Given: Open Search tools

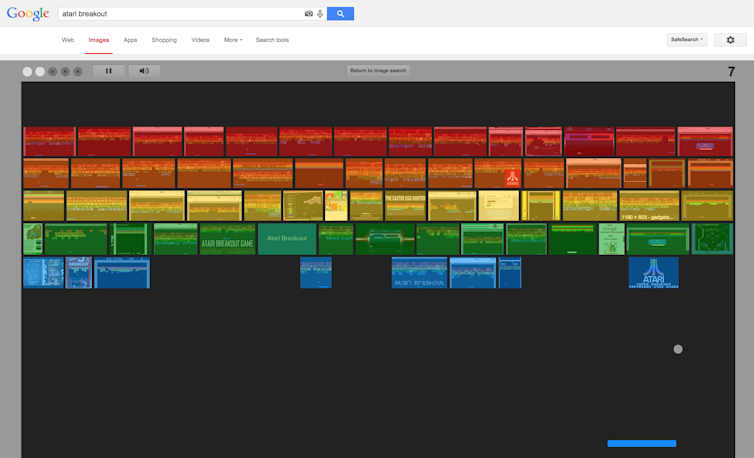Looking at the screenshot, I should pos(272,40).
